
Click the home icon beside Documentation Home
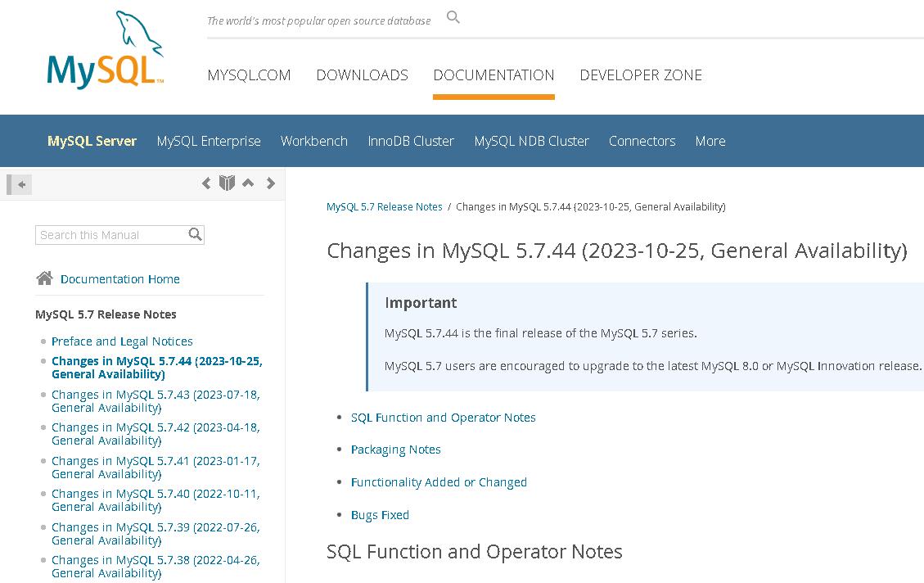[44, 278]
